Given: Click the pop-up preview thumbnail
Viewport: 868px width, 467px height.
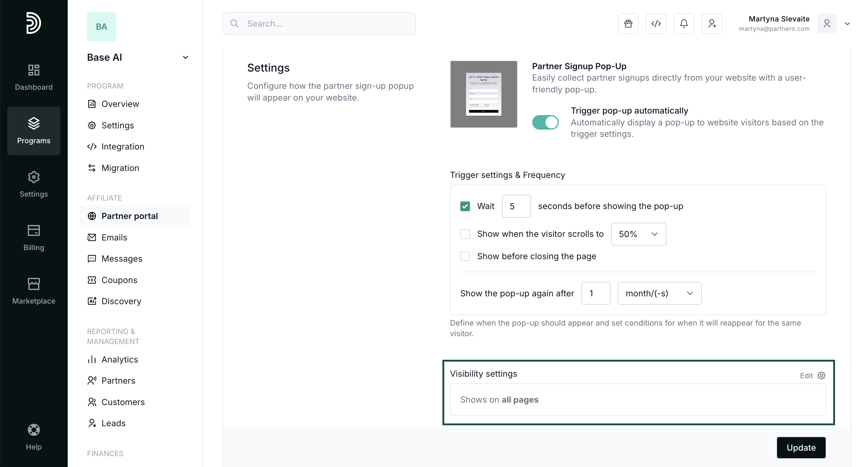Looking at the screenshot, I should 484,94.
